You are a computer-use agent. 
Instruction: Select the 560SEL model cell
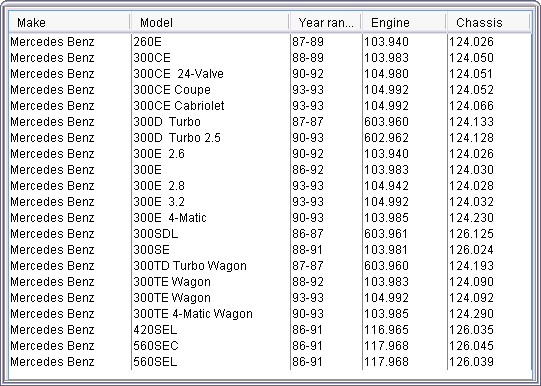[211, 362]
